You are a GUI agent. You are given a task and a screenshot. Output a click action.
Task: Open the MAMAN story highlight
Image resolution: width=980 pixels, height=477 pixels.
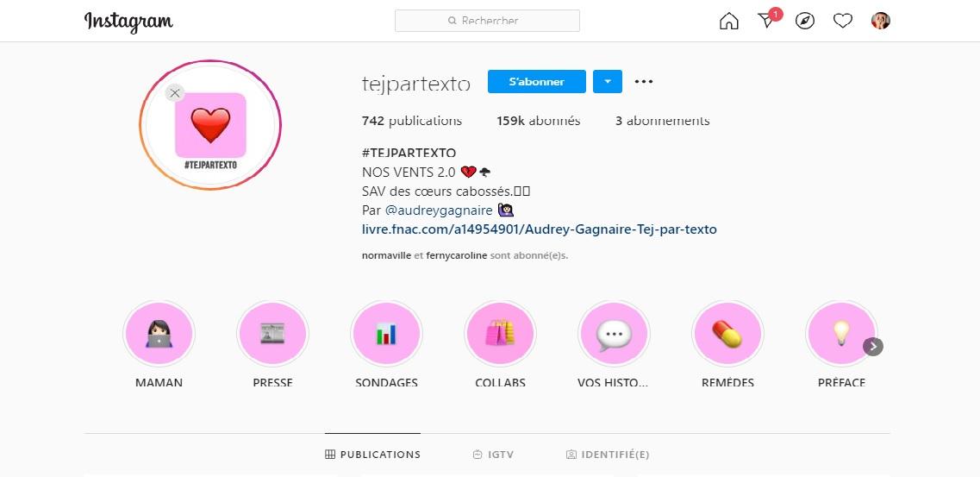point(159,336)
